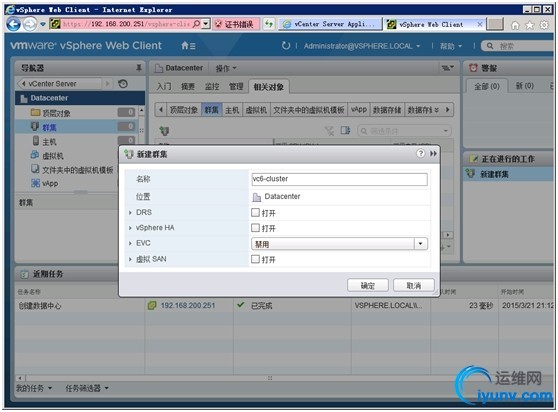Click 确定 to create the cluster
The height and width of the screenshot is (412, 558).
(x=368, y=285)
